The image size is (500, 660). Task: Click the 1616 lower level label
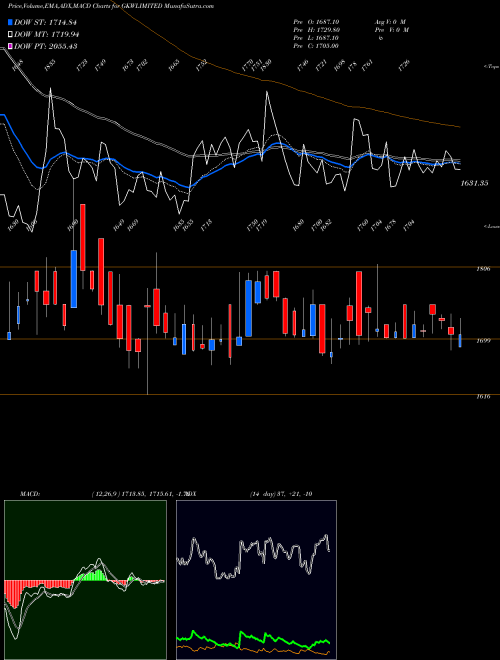(483, 397)
